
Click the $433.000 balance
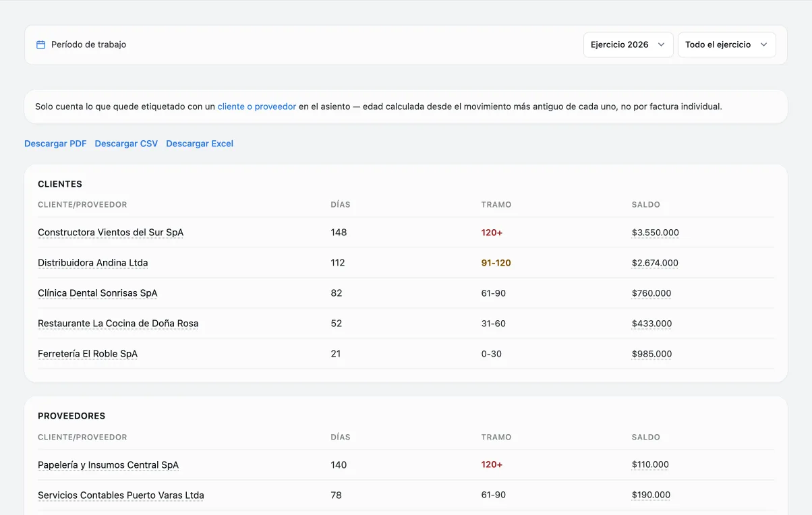click(652, 324)
